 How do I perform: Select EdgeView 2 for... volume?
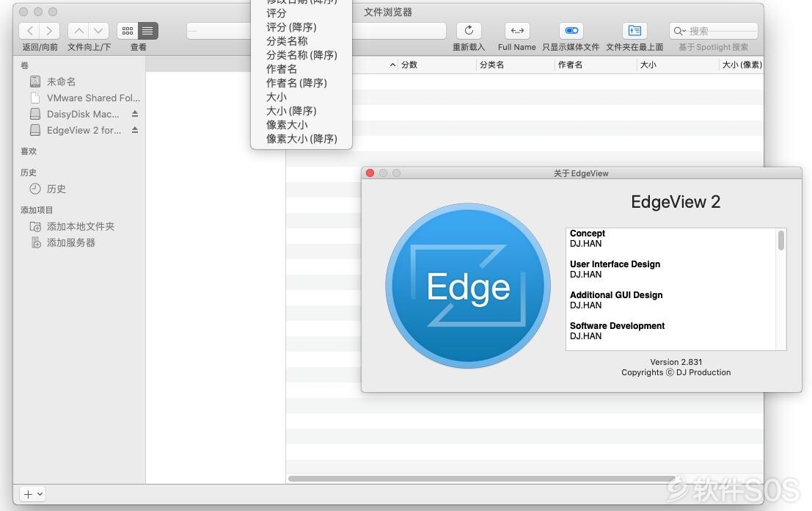point(84,130)
